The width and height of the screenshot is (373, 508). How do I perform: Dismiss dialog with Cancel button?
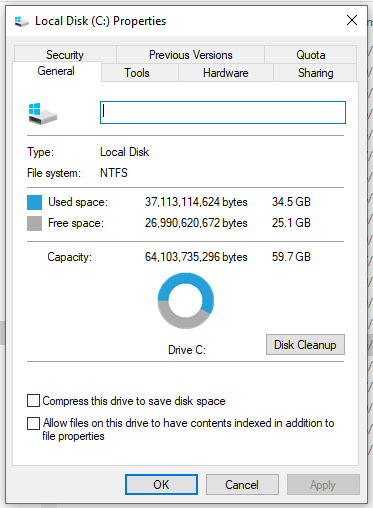[242, 485]
